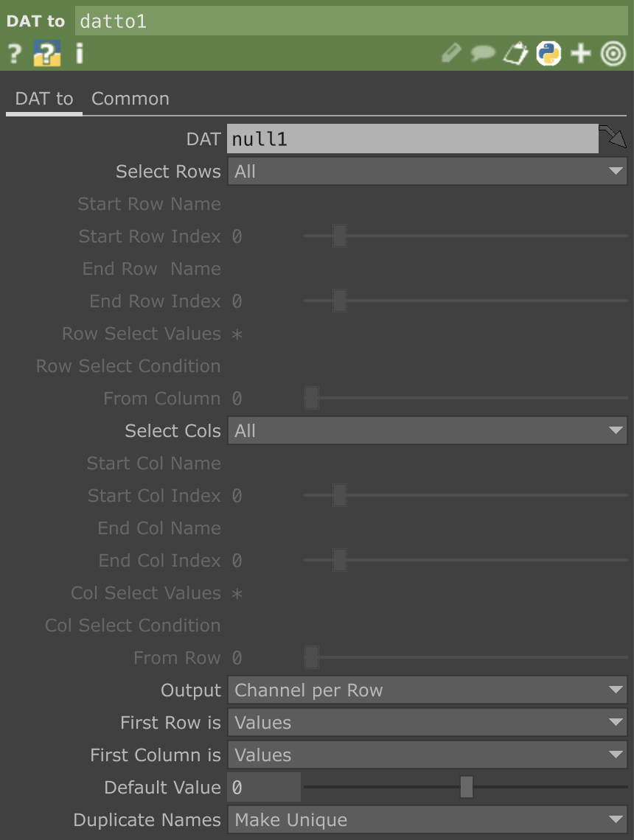Screen dimensions: 634x840
Task: Show operator info via the i icon
Action: click(x=79, y=53)
